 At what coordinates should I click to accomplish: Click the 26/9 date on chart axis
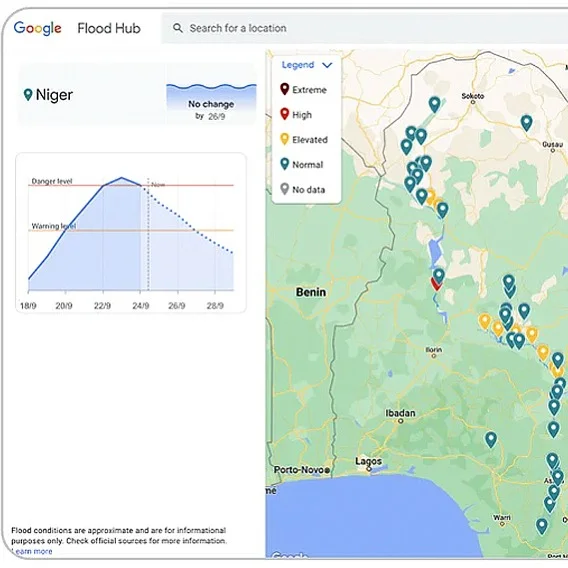coord(177,306)
